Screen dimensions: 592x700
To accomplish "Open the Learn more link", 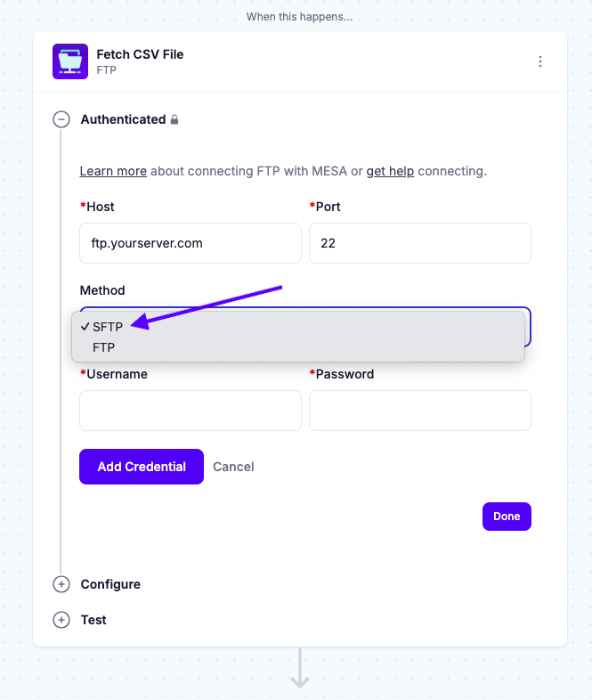I will pos(113,171).
